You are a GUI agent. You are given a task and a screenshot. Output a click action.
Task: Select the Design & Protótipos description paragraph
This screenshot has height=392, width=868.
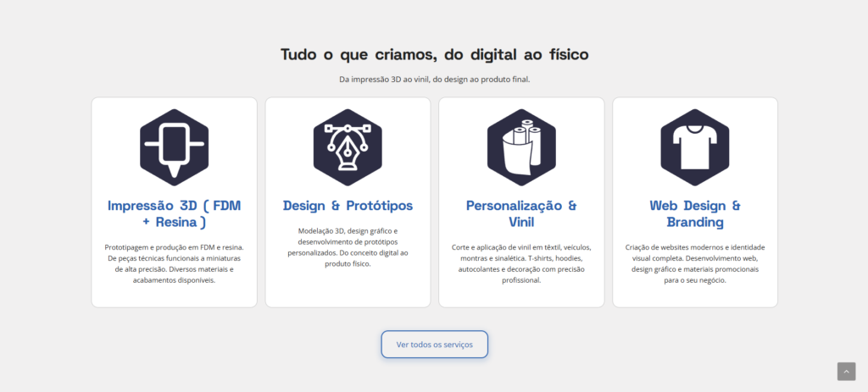coord(348,247)
